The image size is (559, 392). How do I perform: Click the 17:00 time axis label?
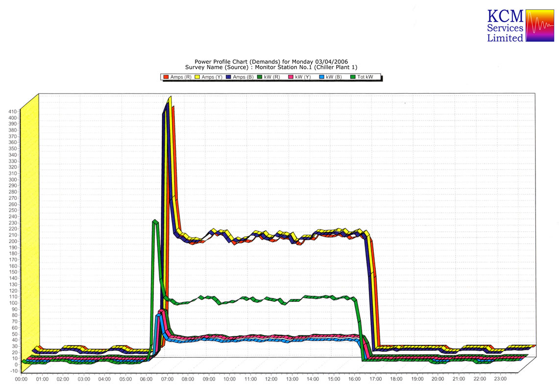pyautogui.click(x=376, y=379)
